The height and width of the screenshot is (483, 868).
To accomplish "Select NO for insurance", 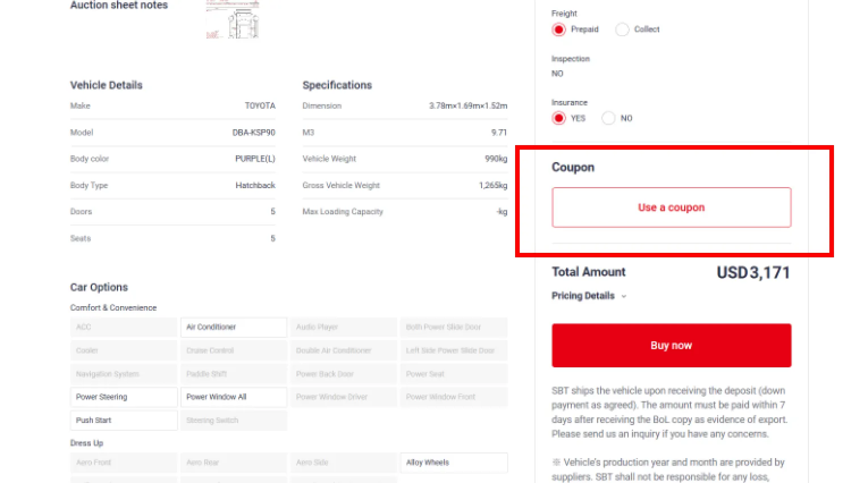I will click(609, 118).
